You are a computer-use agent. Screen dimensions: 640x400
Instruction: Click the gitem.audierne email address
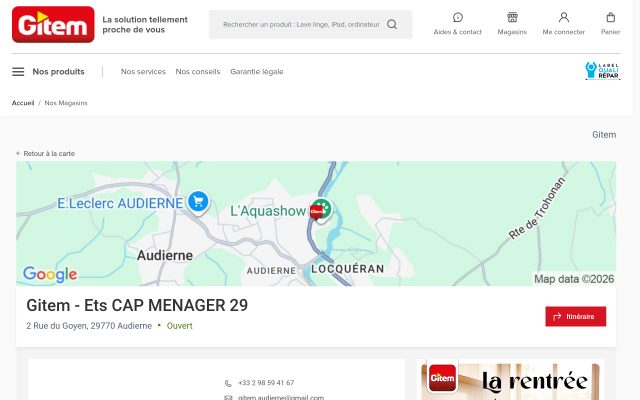pyautogui.click(x=281, y=397)
